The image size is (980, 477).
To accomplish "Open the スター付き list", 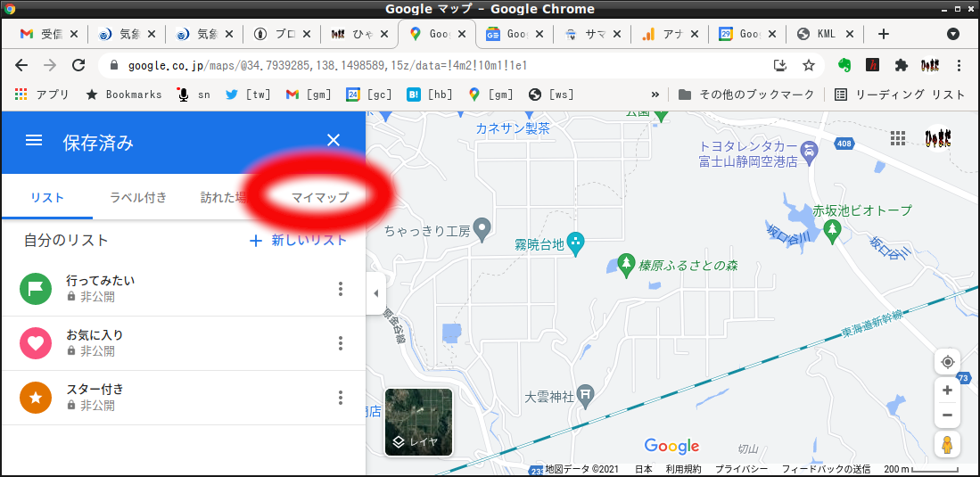I will pos(183,398).
